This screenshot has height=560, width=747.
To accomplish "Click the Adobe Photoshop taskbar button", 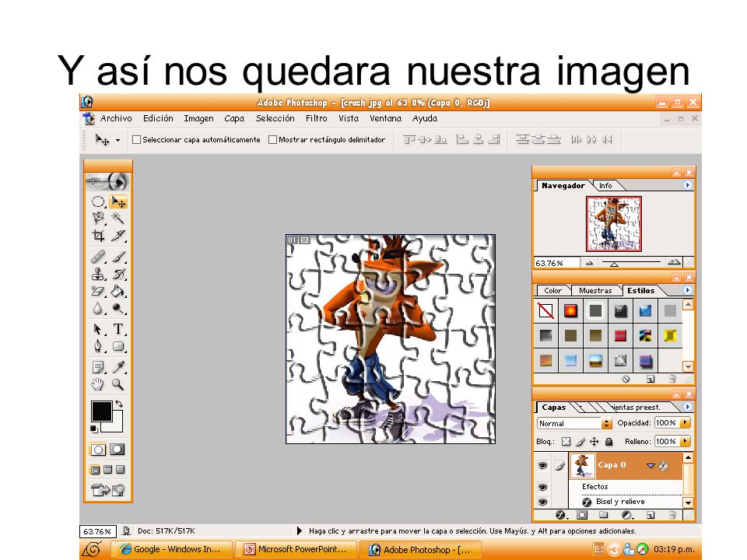I will [421, 549].
